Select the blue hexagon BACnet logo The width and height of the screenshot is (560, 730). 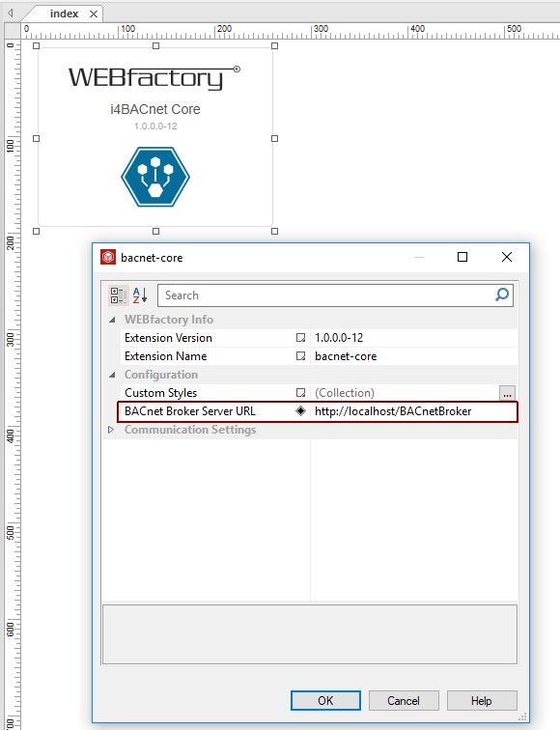[155, 177]
